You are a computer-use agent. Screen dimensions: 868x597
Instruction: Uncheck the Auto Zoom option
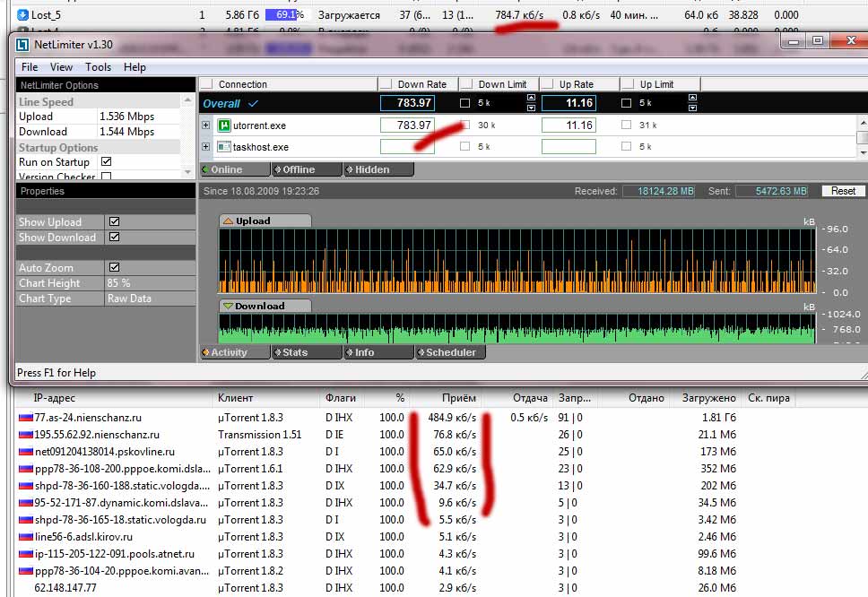114,268
